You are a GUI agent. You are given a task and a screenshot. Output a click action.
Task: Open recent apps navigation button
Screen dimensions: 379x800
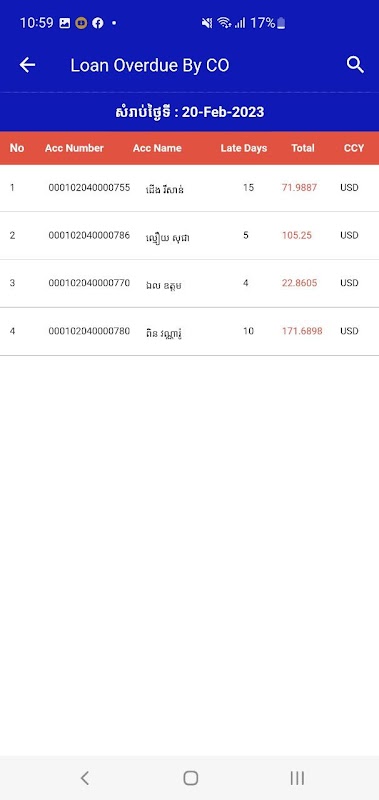pos(297,778)
